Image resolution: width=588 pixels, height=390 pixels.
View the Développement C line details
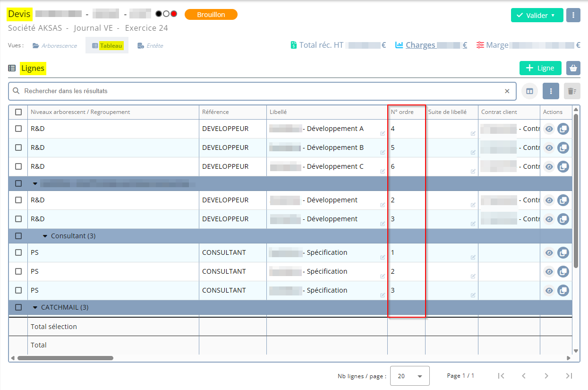[x=549, y=166]
